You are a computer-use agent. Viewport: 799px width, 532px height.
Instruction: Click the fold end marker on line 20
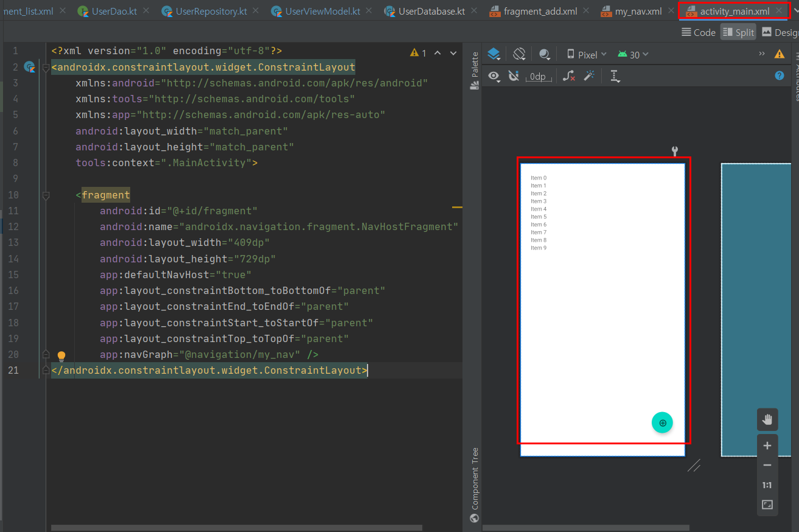tap(46, 354)
